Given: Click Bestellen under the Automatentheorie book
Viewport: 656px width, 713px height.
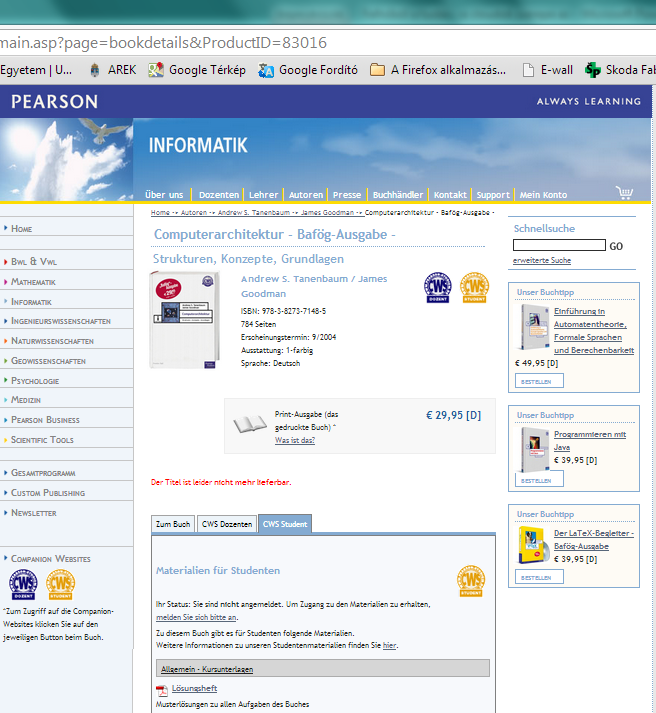Looking at the screenshot, I should (x=539, y=381).
